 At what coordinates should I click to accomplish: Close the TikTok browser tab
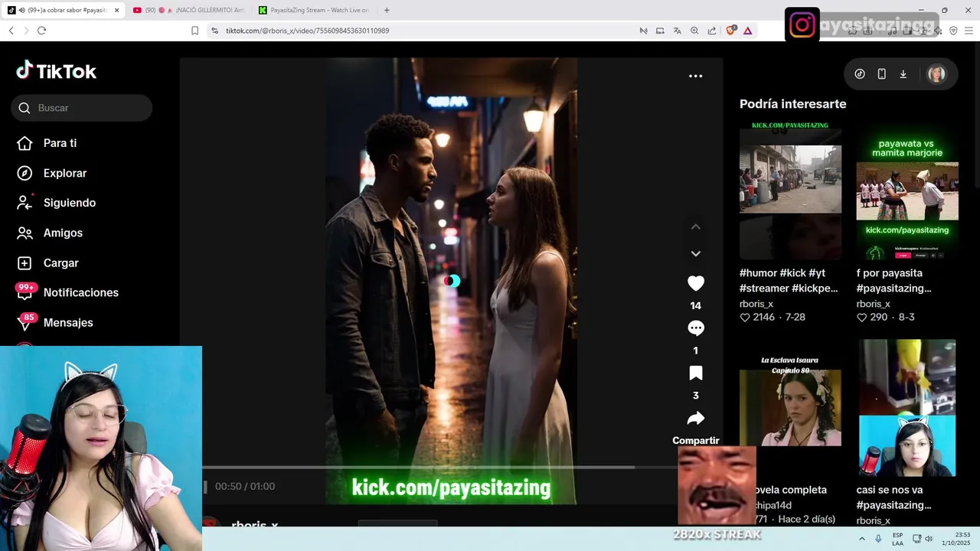(117, 10)
